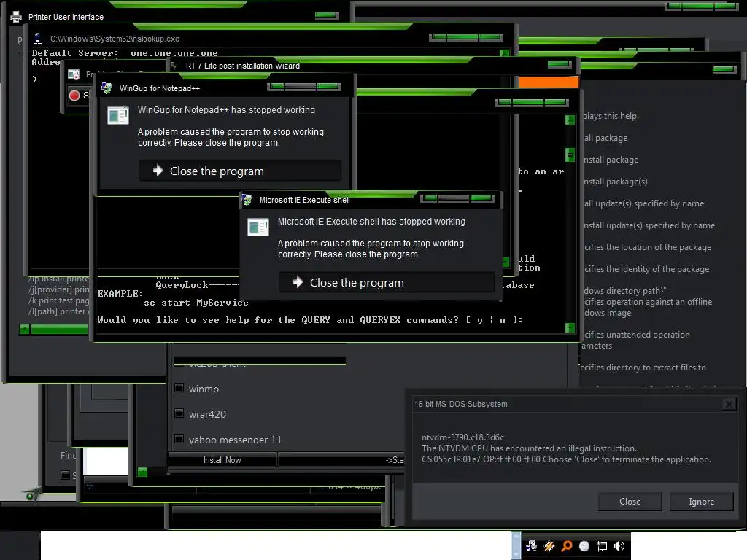Close the WinGup for Notepad++ window
747x560 pixels.
point(328,87)
